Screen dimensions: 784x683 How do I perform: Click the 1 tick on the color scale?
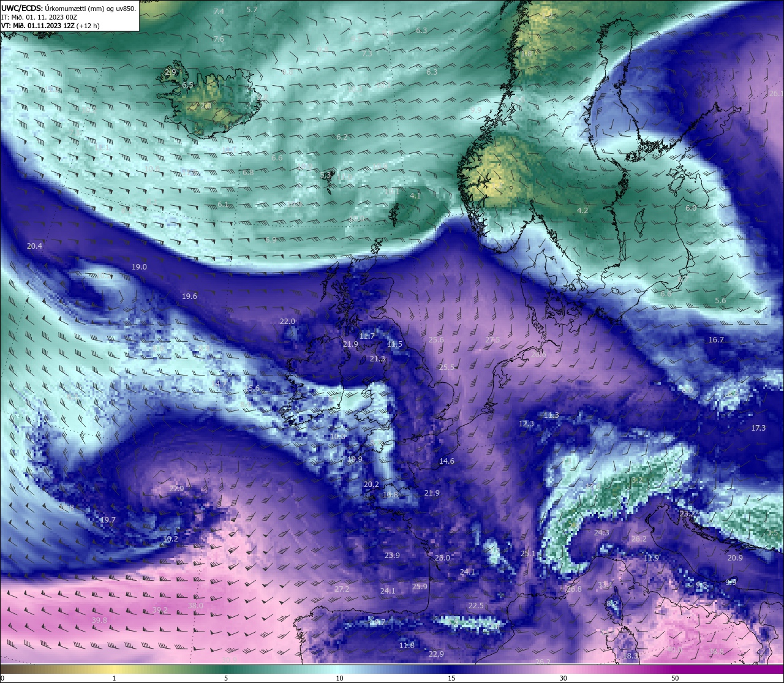point(115,678)
